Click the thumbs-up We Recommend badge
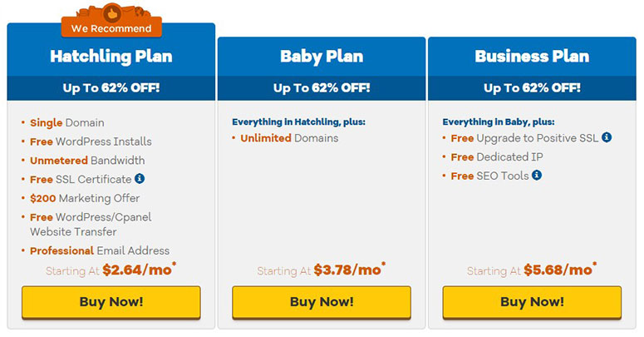 [x=111, y=21]
